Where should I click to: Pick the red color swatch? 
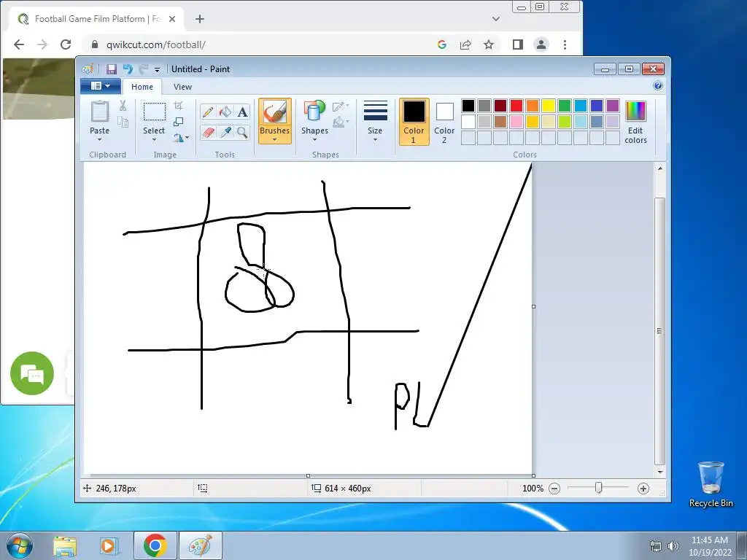pos(516,106)
